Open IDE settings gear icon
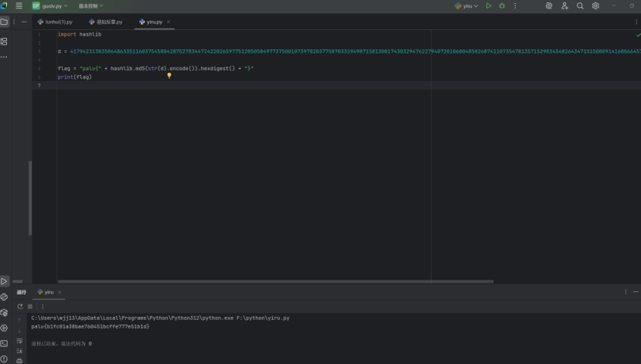Image resolution: width=641 pixels, height=364 pixels. click(x=595, y=5)
